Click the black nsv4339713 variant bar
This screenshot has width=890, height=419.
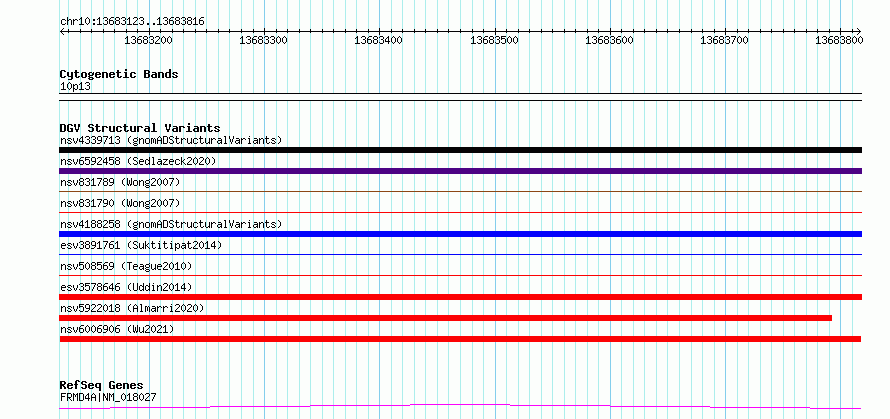[x=460, y=150]
